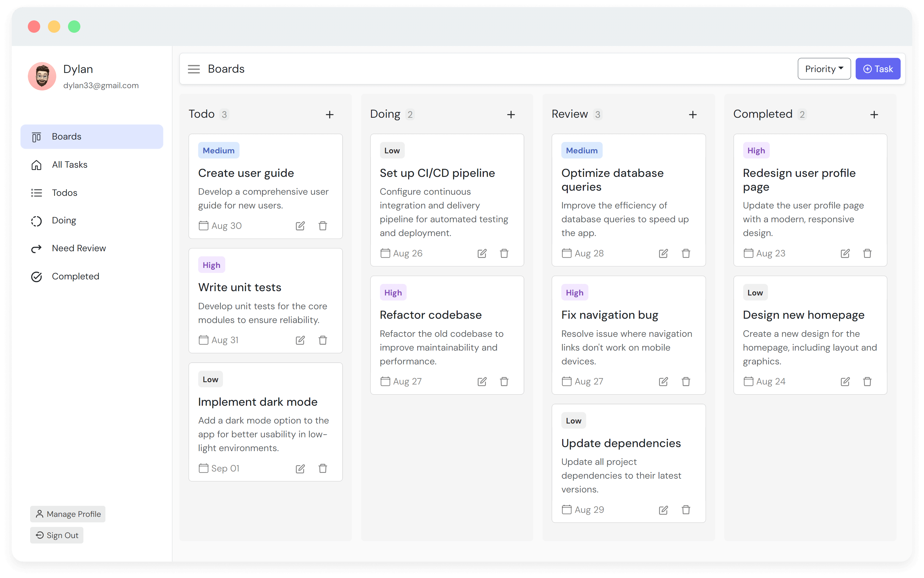Open the navigation hamburger icon beside Boards
The image size is (924, 578).
tap(194, 69)
